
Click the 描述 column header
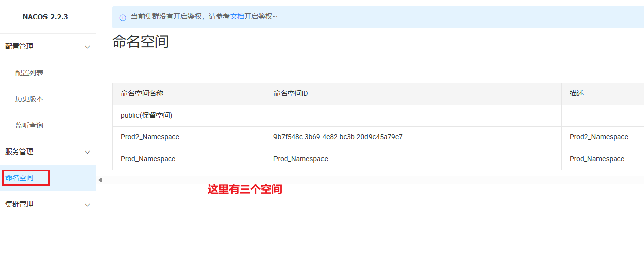(603, 94)
